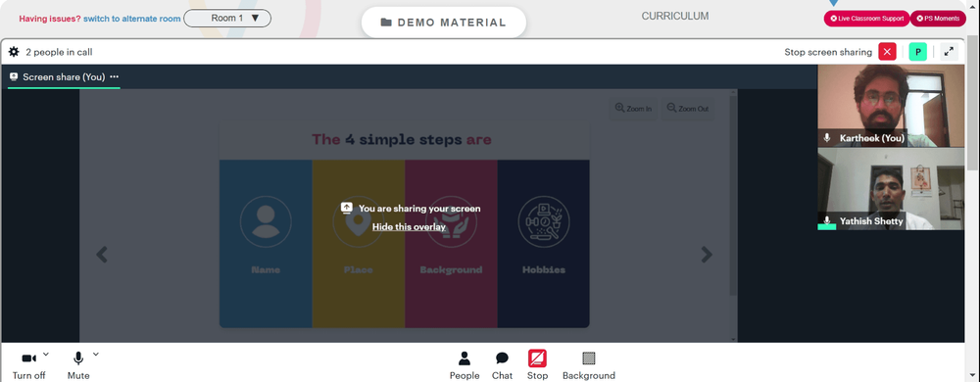Click the Hobbies icon on slide
This screenshot has height=382, width=980.
coord(544,221)
